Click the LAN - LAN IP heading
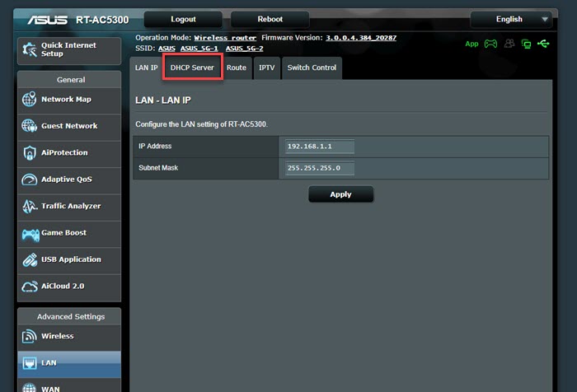577x392 pixels. click(163, 100)
